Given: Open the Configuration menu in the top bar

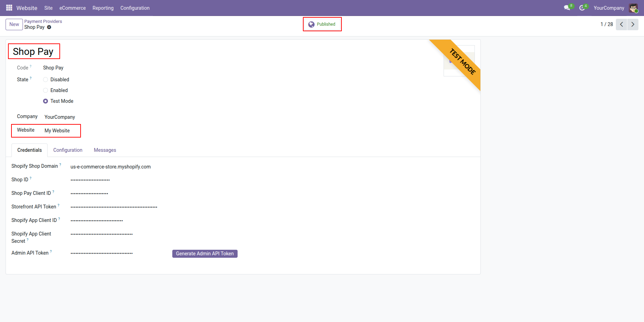Looking at the screenshot, I should click(x=135, y=8).
